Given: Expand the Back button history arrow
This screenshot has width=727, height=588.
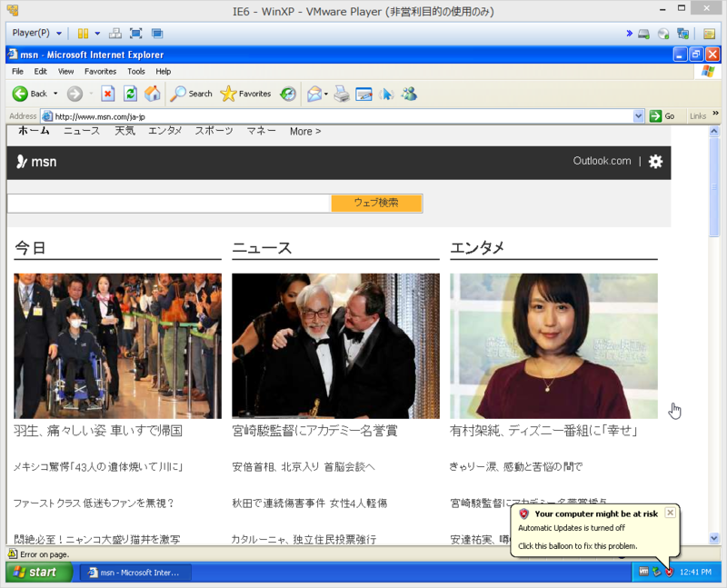Looking at the screenshot, I should pyautogui.click(x=55, y=94).
